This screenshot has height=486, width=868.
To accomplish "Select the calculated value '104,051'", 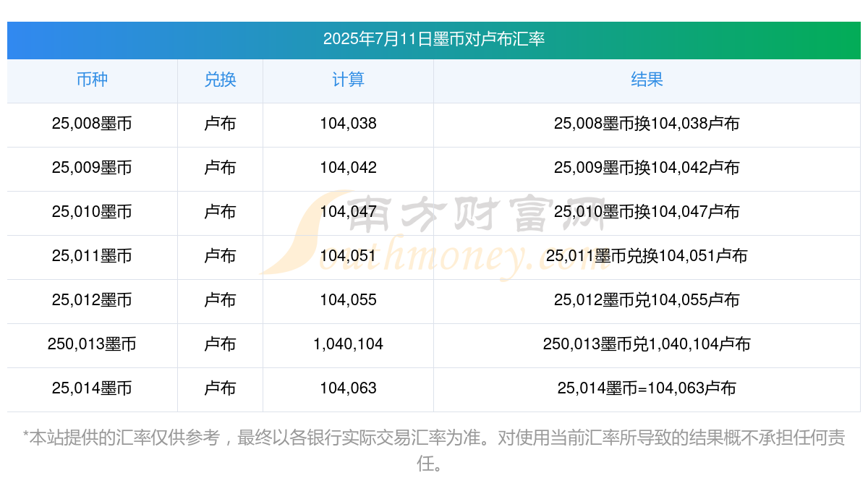I will click(x=348, y=256).
